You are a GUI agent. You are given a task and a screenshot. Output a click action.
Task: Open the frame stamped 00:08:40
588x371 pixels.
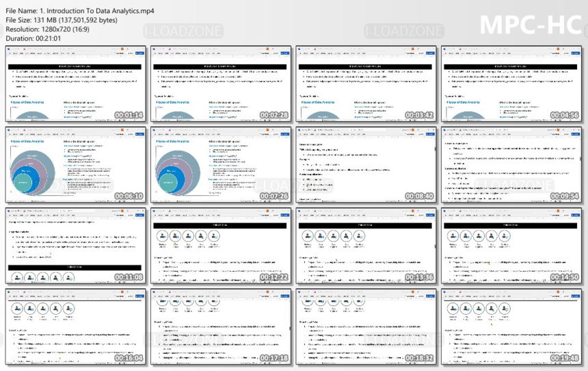coord(366,165)
